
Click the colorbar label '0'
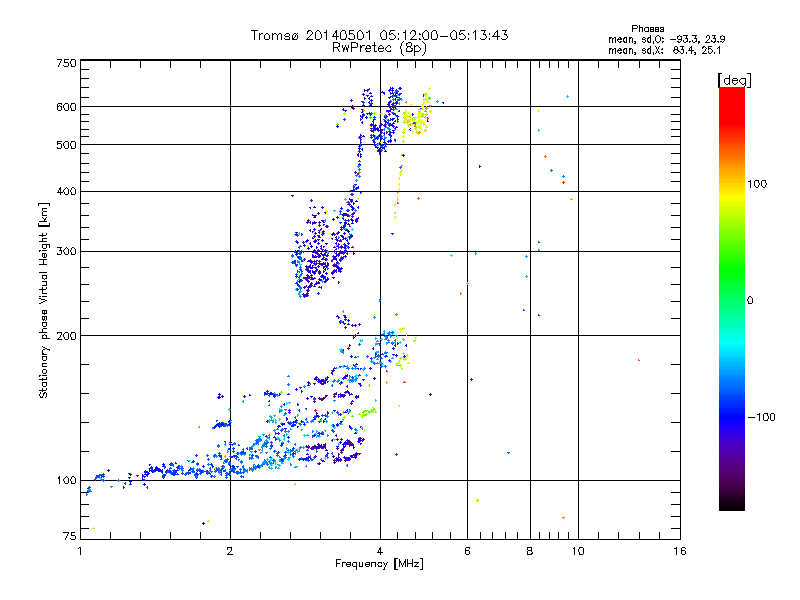[x=749, y=301]
